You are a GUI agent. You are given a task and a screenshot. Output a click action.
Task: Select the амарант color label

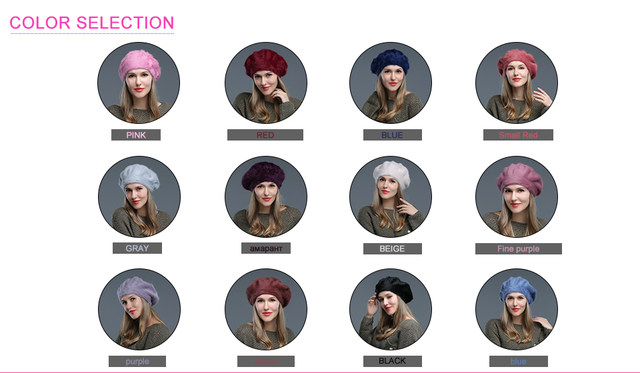click(x=266, y=248)
